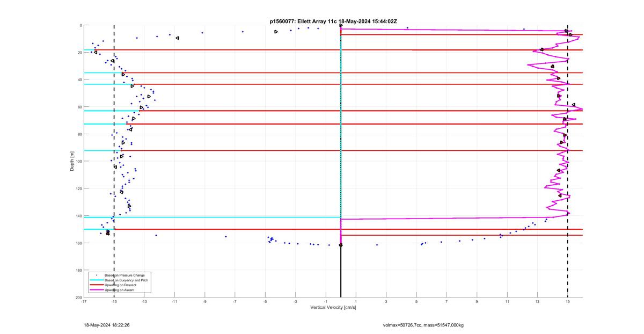Click the depth tick label '80'
This screenshot has height=334, width=644.
[x=79, y=134]
